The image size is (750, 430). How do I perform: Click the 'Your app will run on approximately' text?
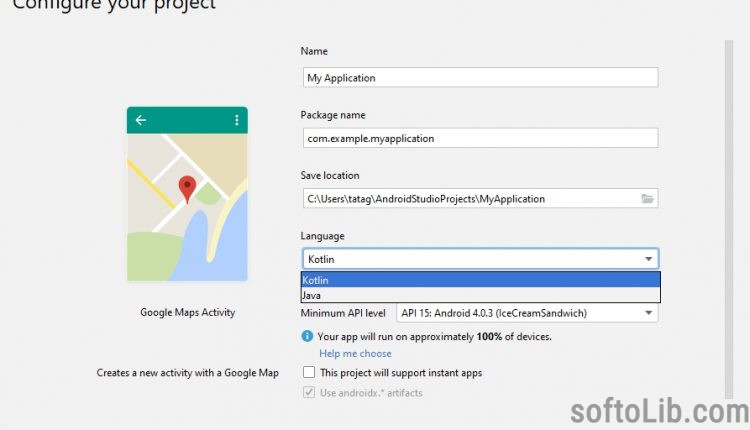396,337
